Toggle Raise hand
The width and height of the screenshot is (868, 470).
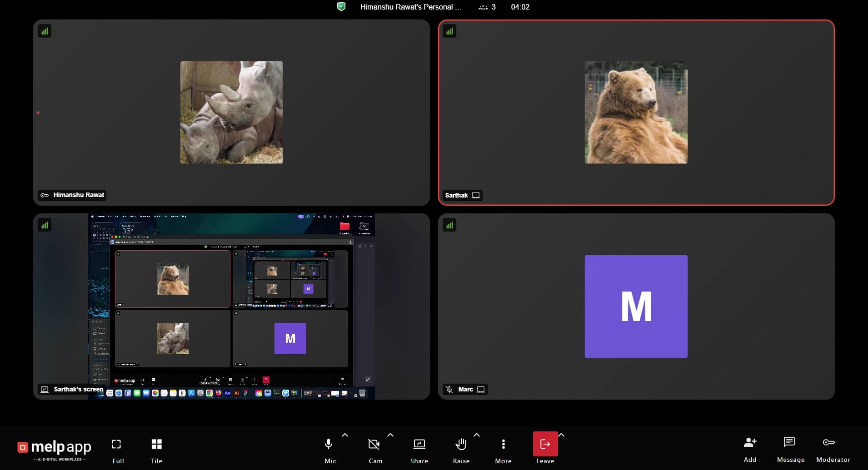tap(461, 444)
